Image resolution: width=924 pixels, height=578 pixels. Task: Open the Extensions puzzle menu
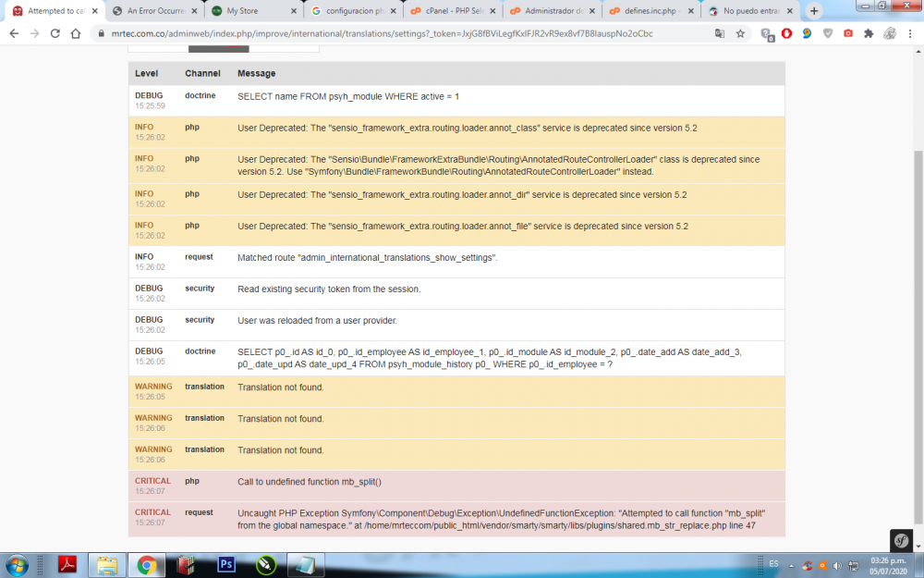point(869,33)
